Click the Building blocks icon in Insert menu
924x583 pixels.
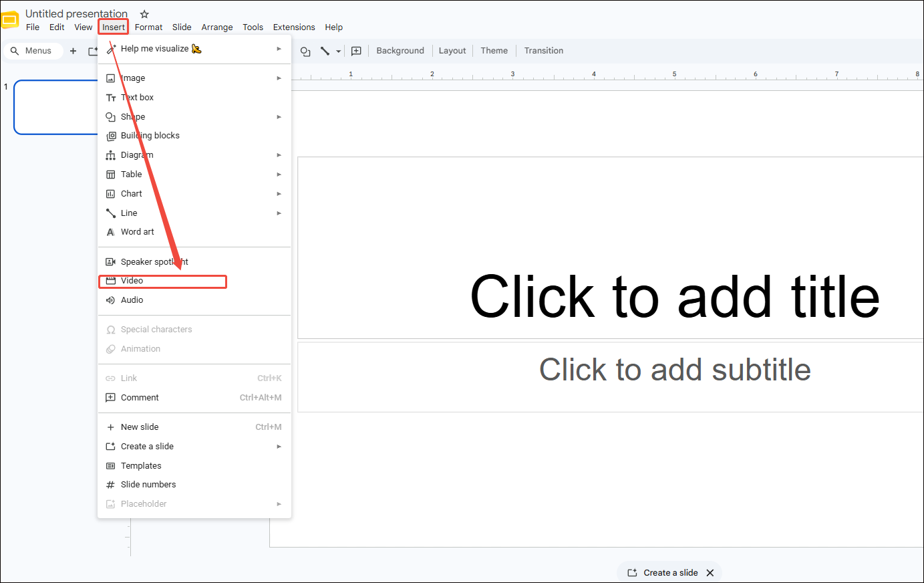point(111,136)
